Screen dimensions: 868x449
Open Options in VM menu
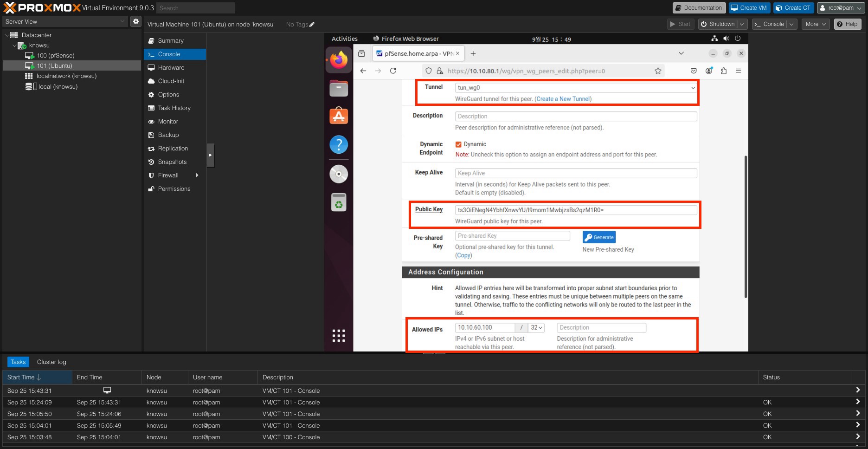pyautogui.click(x=175, y=95)
